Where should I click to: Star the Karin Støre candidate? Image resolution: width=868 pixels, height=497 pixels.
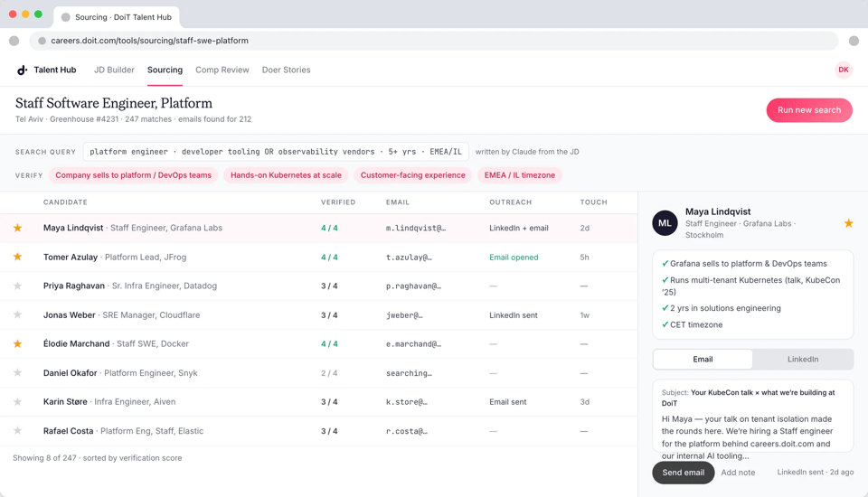tap(18, 402)
